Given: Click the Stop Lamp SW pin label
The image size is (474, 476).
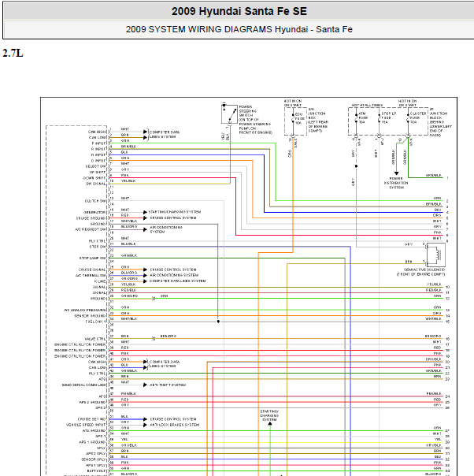Looking at the screenshot, I should click(x=93, y=258).
